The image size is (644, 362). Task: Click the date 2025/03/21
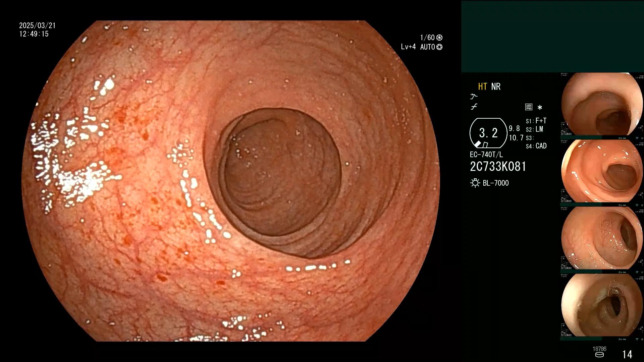coord(37,25)
